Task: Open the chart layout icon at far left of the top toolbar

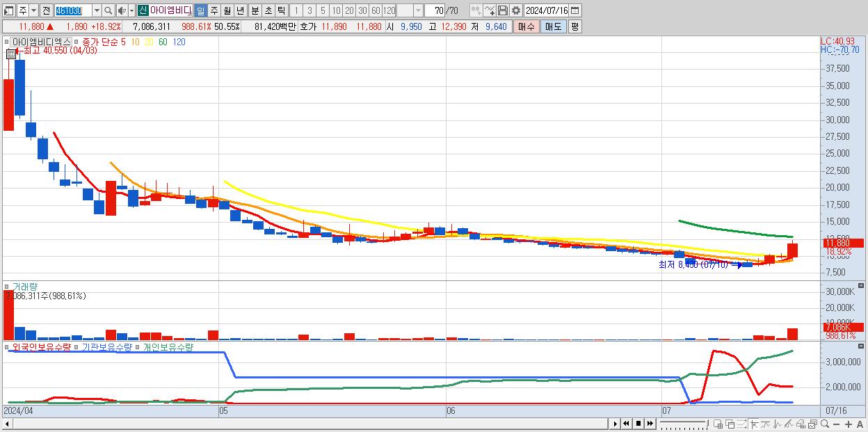Action: 8,10
